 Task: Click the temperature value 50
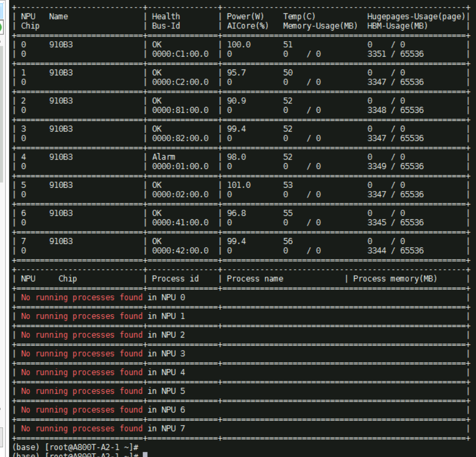(x=288, y=73)
